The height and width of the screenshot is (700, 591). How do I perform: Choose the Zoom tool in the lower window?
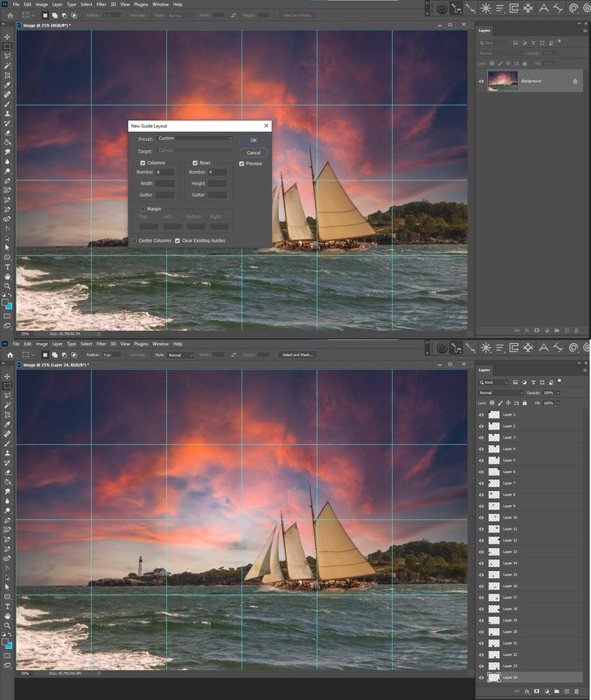[x=7, y=626]
